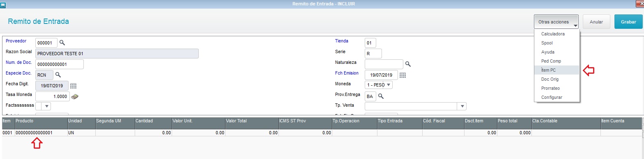Click the Prov.Entrega BA field
Viewport: 644px width, 159px height.
pos(370,96)
